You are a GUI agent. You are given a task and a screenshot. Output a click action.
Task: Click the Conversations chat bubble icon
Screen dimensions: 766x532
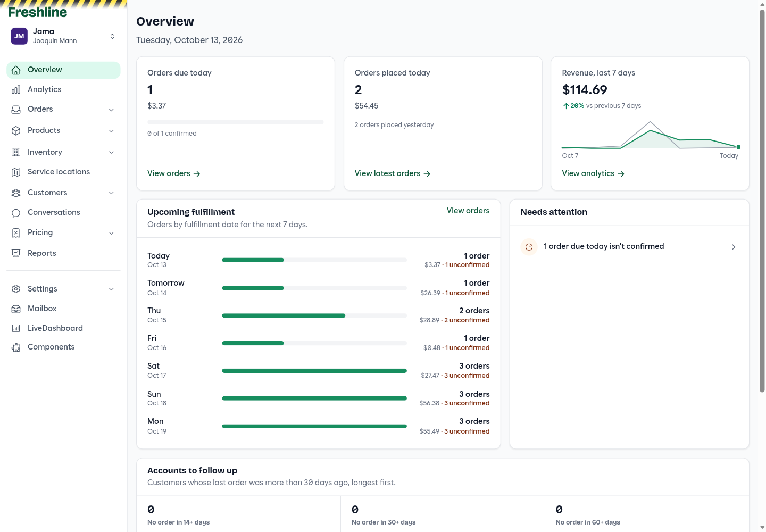16,213
